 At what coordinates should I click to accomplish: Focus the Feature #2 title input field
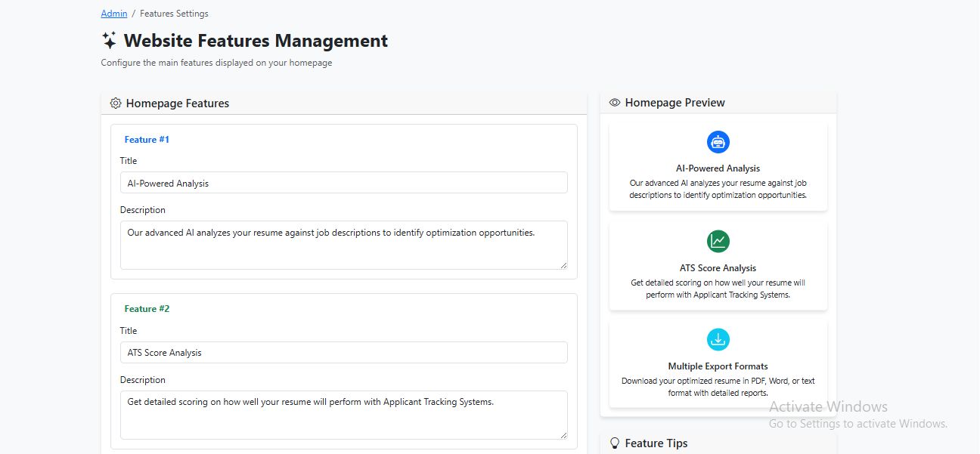pyautogui.click(x=343, y=353)
